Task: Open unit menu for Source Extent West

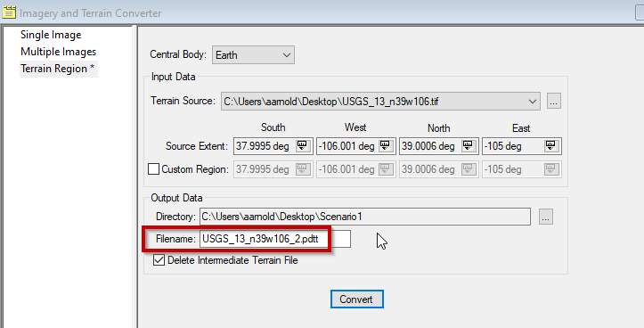Action: coord(386,146)
